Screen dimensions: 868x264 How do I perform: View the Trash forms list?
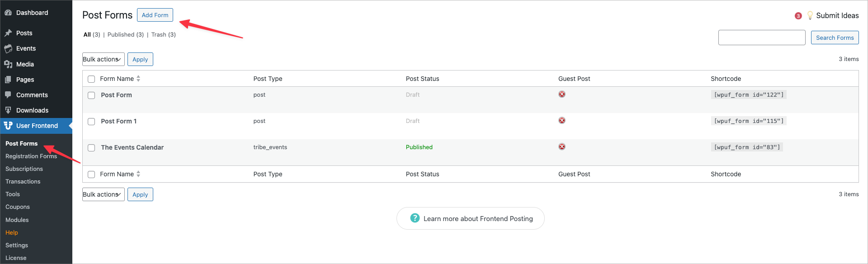tap(158, 34)
